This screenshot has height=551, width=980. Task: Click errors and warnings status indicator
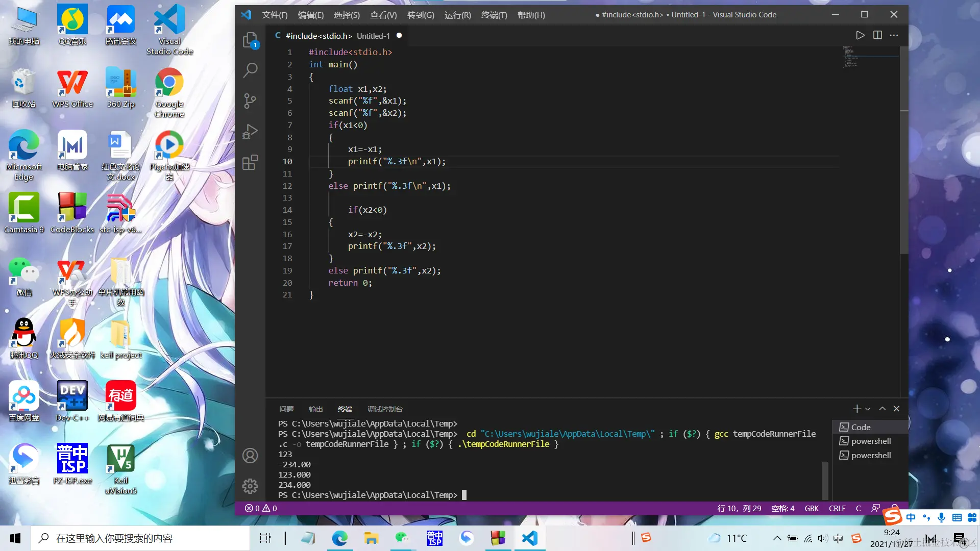point(261,508)
